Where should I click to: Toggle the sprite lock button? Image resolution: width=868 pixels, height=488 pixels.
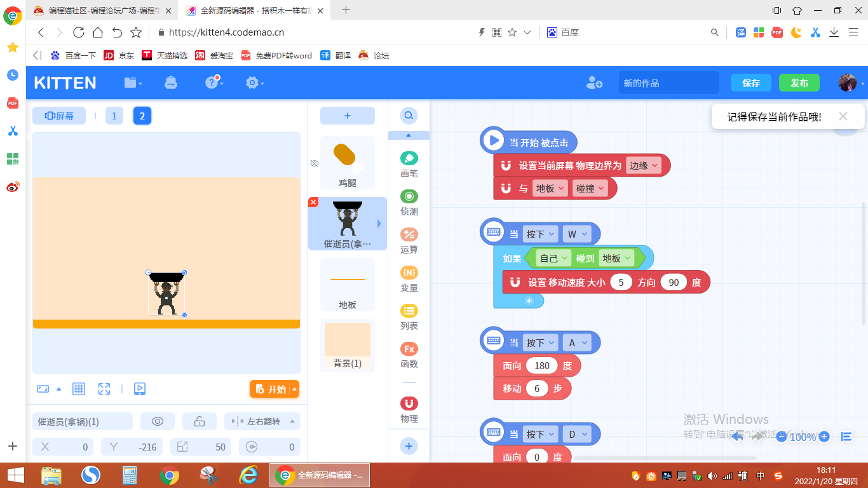(199, 421)
